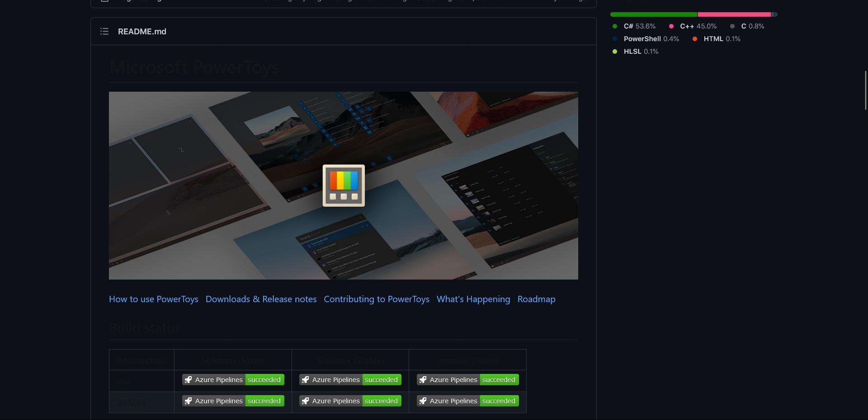Click the pink C++ language dot
Image resolution: width=868 pixels, height=420 pixels.
click(x=672, y=26)
